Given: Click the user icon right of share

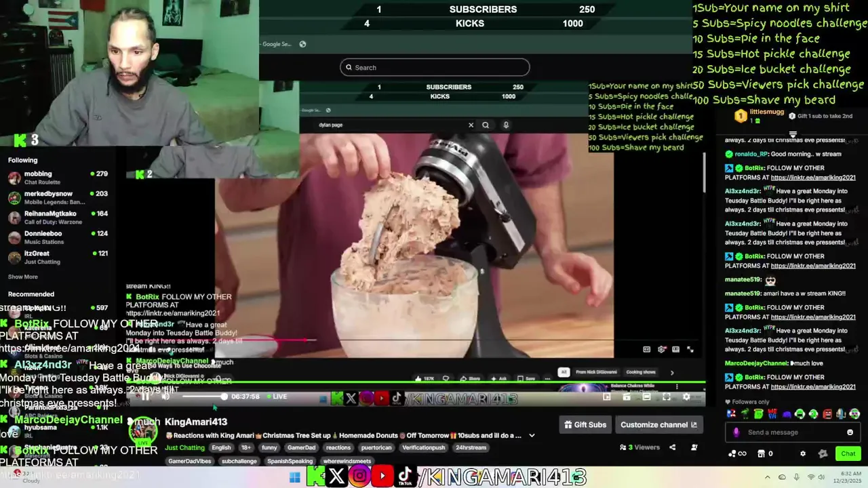Looking at the screenshot, I should 694,447.
